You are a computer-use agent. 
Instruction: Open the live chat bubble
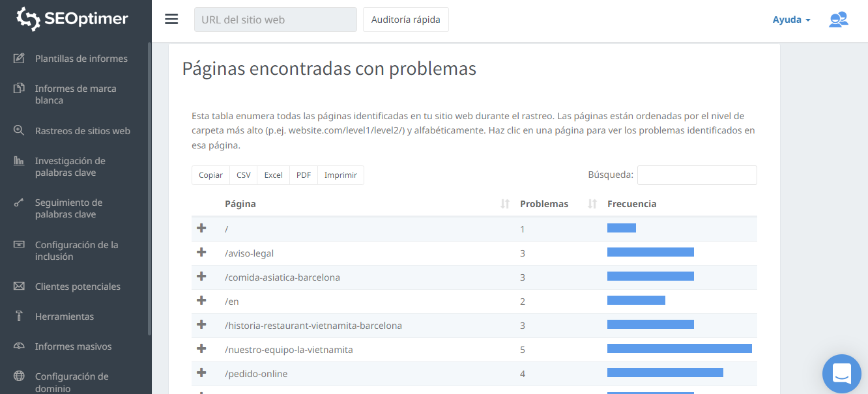(x=841, y=374)
